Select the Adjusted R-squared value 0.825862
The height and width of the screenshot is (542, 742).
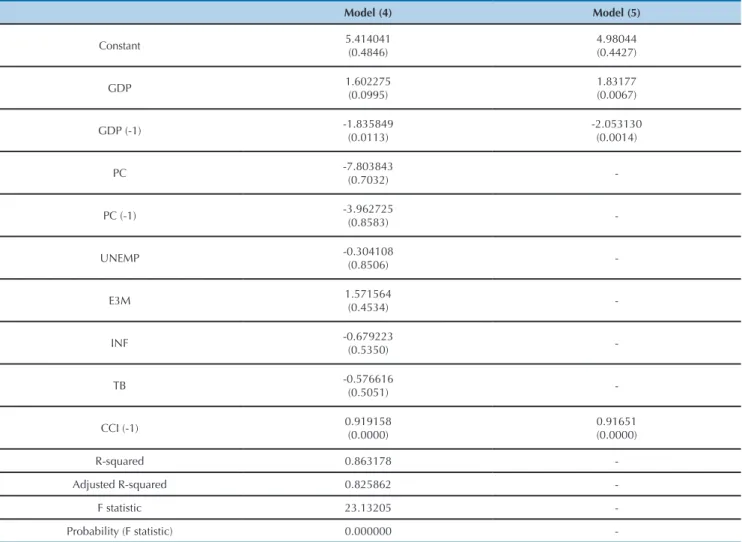(368, 484)
